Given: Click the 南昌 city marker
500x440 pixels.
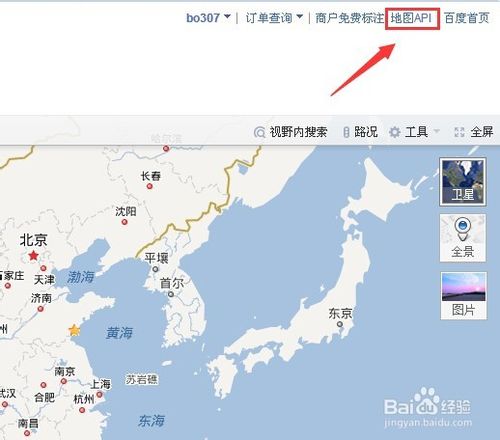Looking at the screenshot, I should tap(27, 433).
